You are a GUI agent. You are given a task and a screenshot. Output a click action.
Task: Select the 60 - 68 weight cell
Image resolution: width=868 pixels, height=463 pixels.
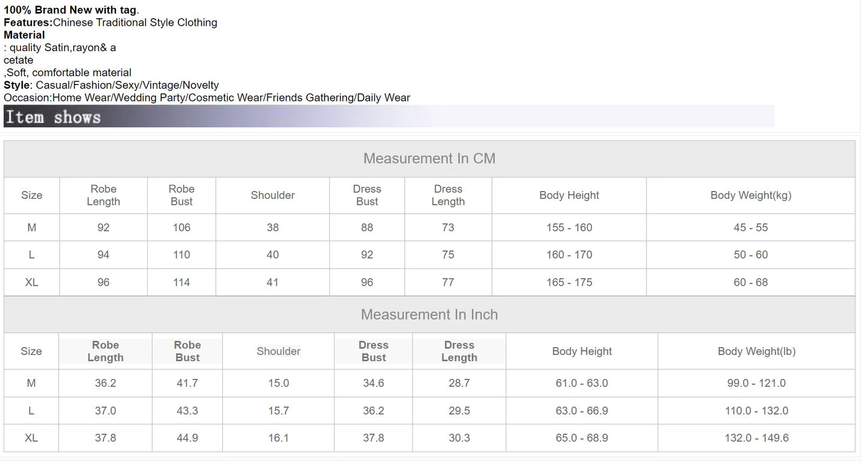pos(751,282)
